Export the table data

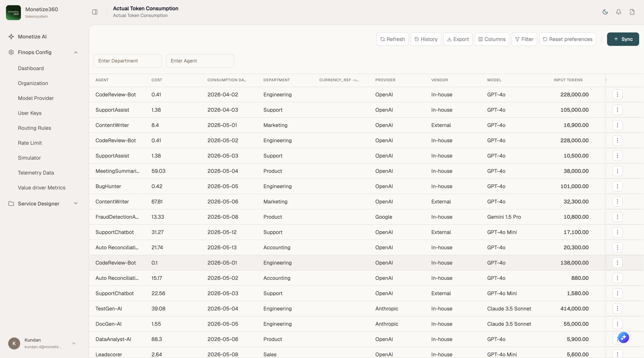click(458, 39)
